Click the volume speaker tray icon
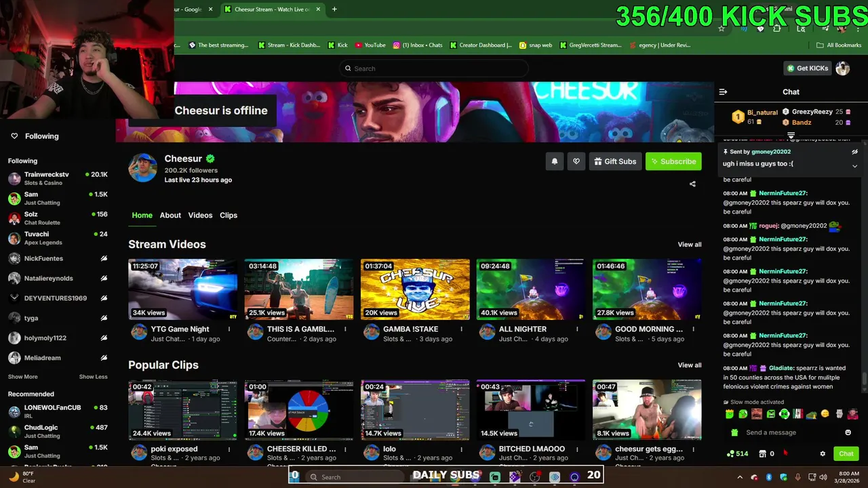Viewport: 868px width, 488px height. [823, 477]
